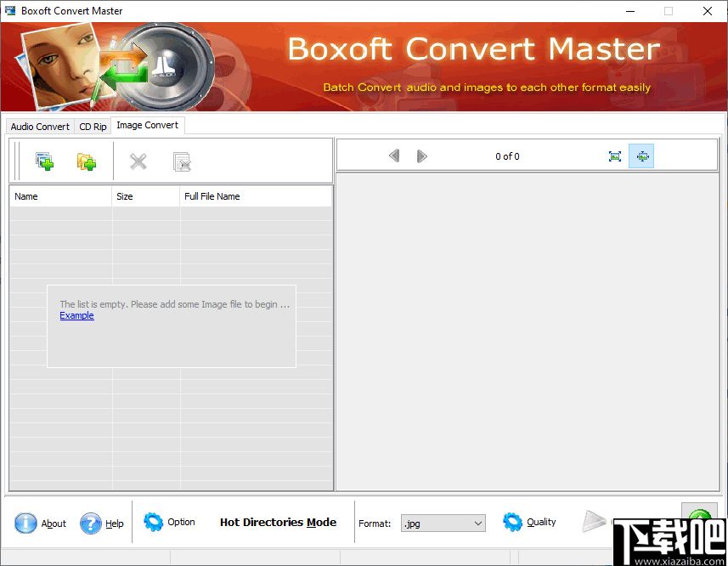Click the previous image arrow

pyautogui.click(x=394, y=156)
